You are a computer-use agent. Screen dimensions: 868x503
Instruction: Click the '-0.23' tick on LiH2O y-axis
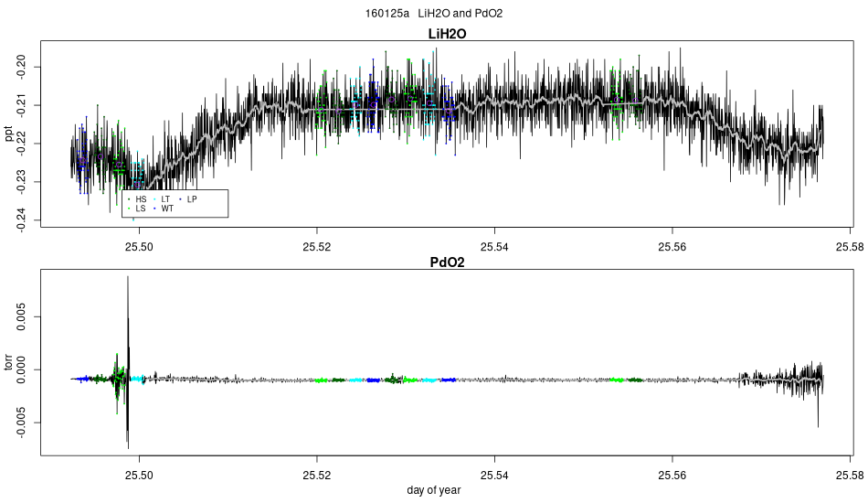pyautogui.click(x=21, y=182)
